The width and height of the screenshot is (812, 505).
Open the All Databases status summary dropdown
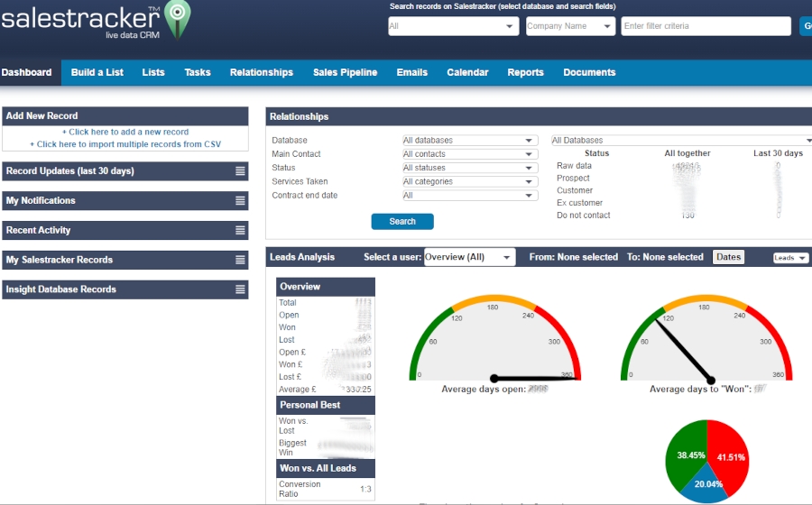click(681, 140)
